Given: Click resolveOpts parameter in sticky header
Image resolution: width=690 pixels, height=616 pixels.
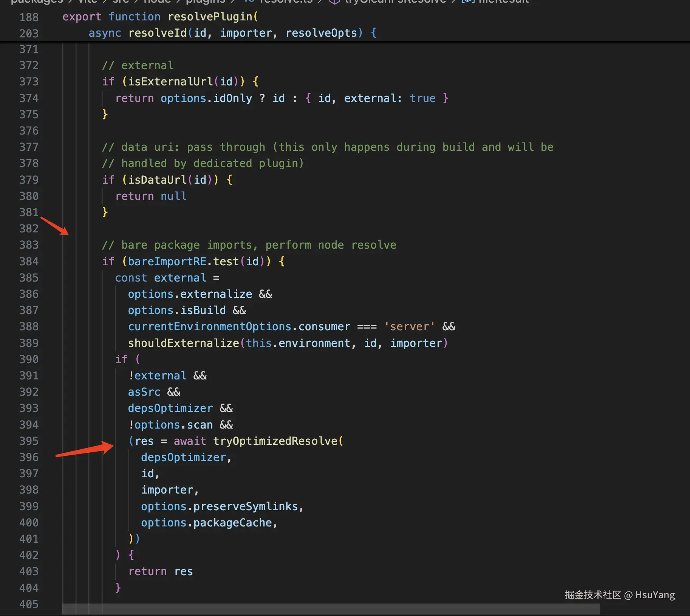Looking at the screenshot, I should (321, 33).
